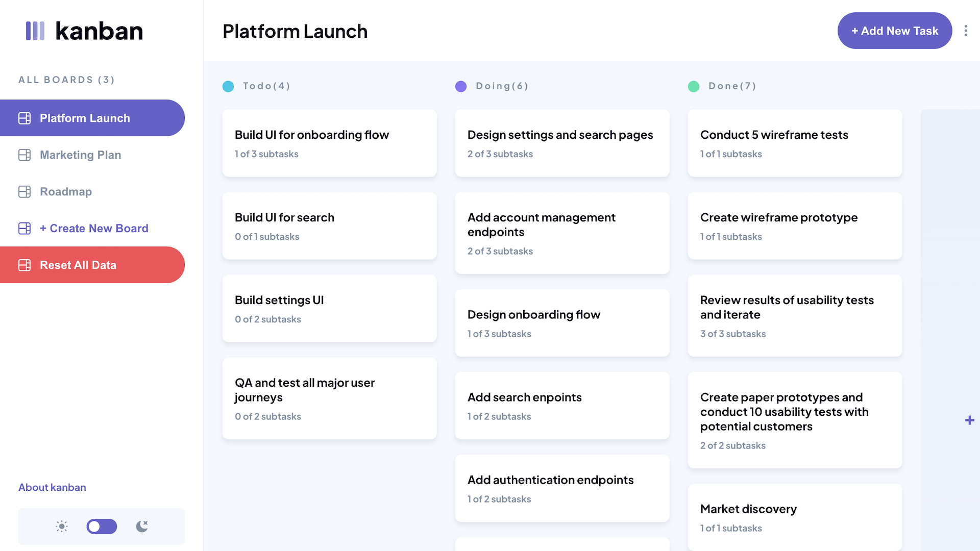Image resolution: width=980 pixels, height=551 pixels.
Task: Click the kanban logo icon
Action: click(x=35, y=31)
